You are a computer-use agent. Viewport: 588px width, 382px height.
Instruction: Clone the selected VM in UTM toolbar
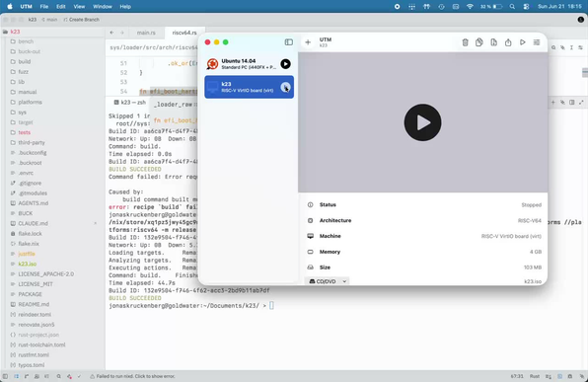479,42
